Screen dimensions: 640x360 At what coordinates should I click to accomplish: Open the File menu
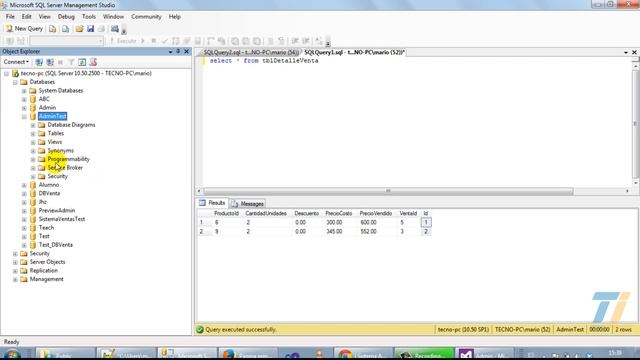click(10, 17)
